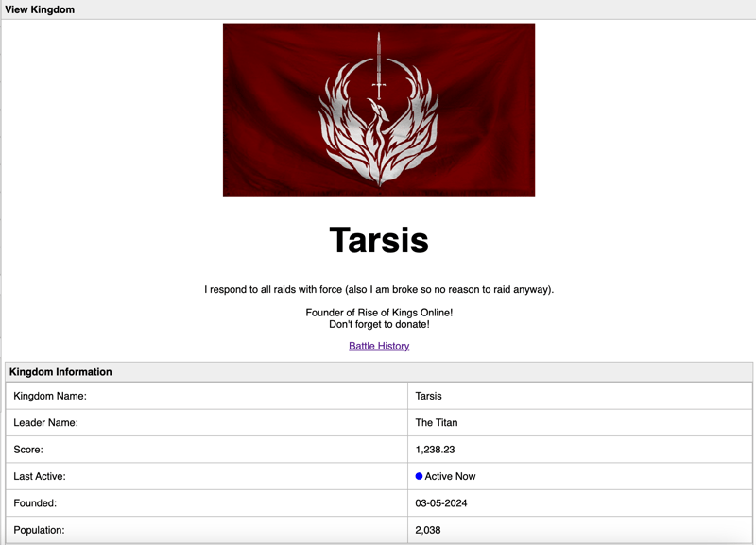Image resolution: width=756 pixels, height=545 pixels.
Task: Open the Battle History link
Action: coord(379,346)
